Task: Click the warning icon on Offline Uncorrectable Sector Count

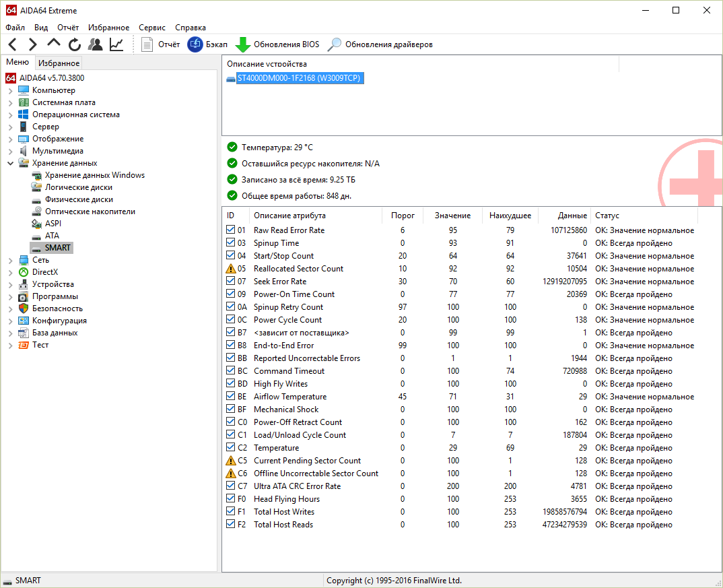Action: (230, 473)
